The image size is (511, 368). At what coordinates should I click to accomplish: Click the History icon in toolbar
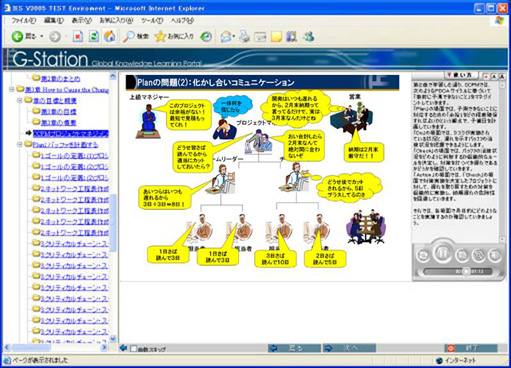pos(206,37)
